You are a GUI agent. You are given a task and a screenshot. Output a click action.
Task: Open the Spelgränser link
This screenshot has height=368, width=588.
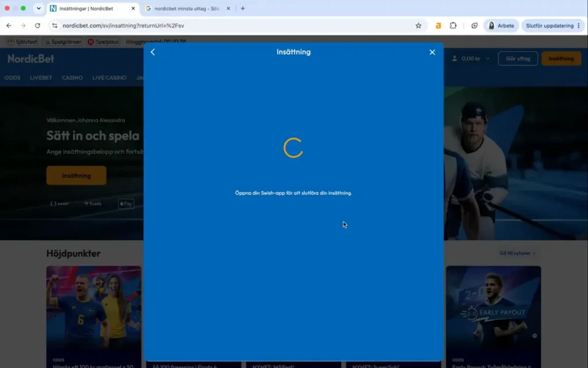62,41
